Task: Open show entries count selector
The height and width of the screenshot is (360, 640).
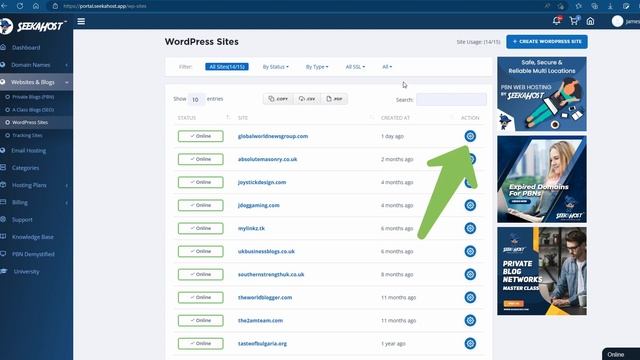Action: [196, 99]
